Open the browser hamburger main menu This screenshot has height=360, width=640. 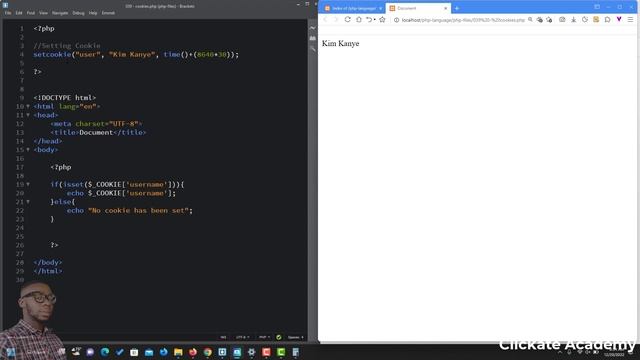[x=631, y=20]
